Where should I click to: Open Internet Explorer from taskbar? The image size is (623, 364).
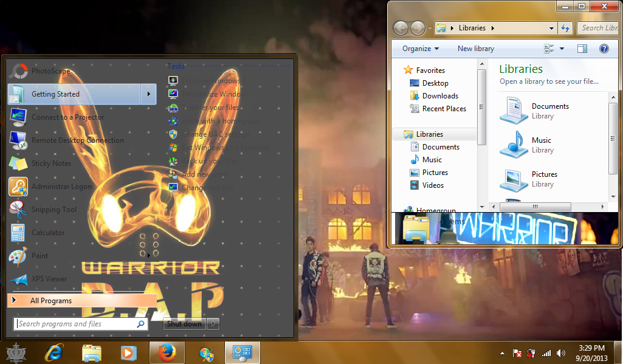54,353
